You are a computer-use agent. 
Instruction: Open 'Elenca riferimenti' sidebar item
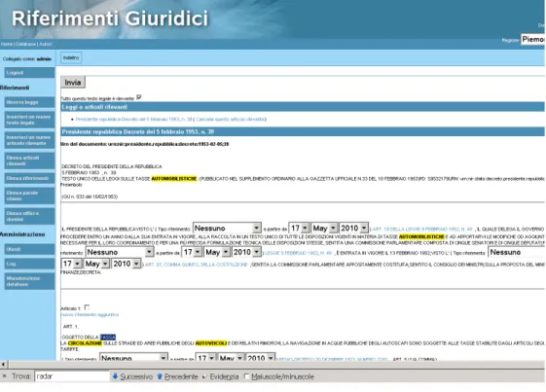pos(29,178)
